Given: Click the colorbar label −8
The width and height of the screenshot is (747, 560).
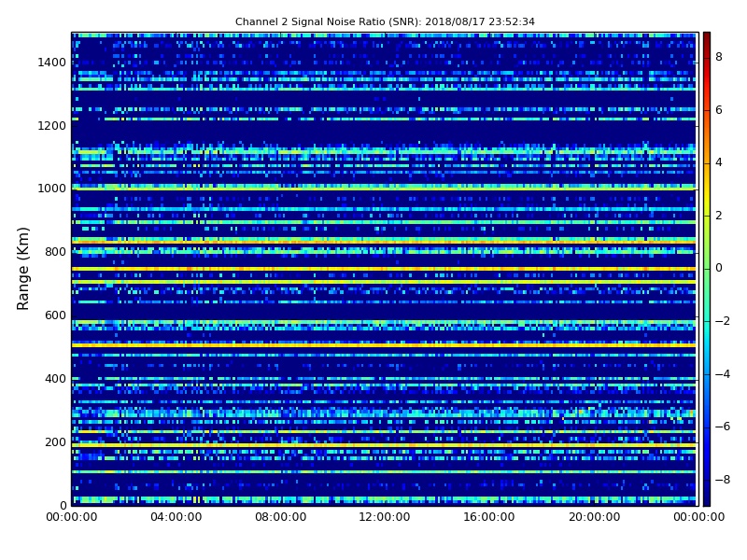Looking at the screenshot, I should 723,480.
